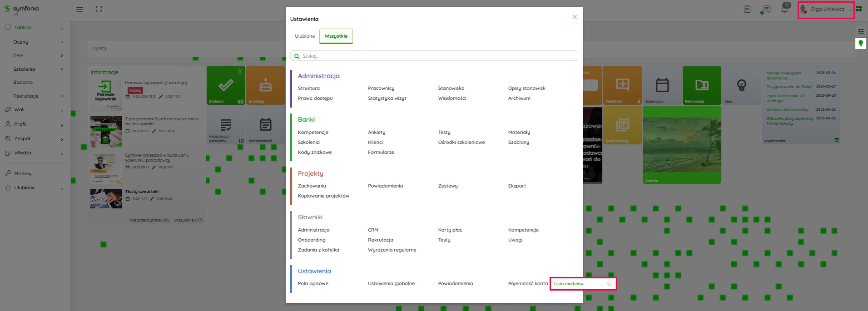Open the Olga Liniewicz user dropdown
The image size is (868, 311).
point(826,9)
